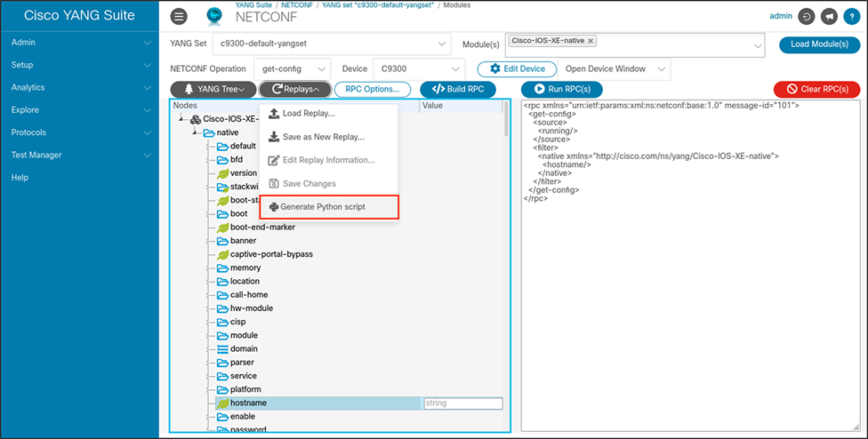Click the admin user link
Viewport: 868px width, 439px height.
pos(781,17)
